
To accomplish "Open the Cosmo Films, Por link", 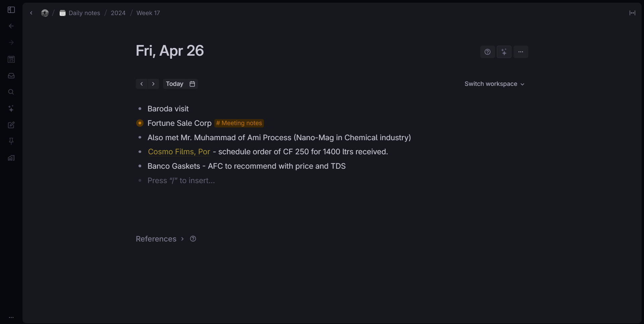I will tap(179, 152).
